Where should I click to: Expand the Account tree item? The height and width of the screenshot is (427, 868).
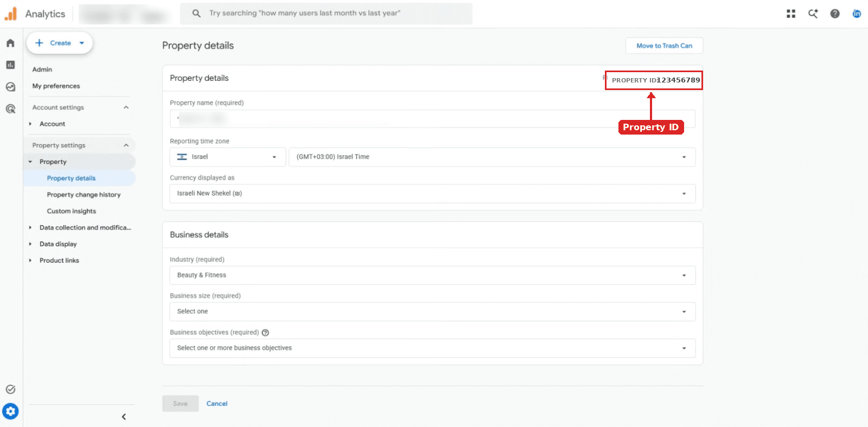[x=30, y=124]
